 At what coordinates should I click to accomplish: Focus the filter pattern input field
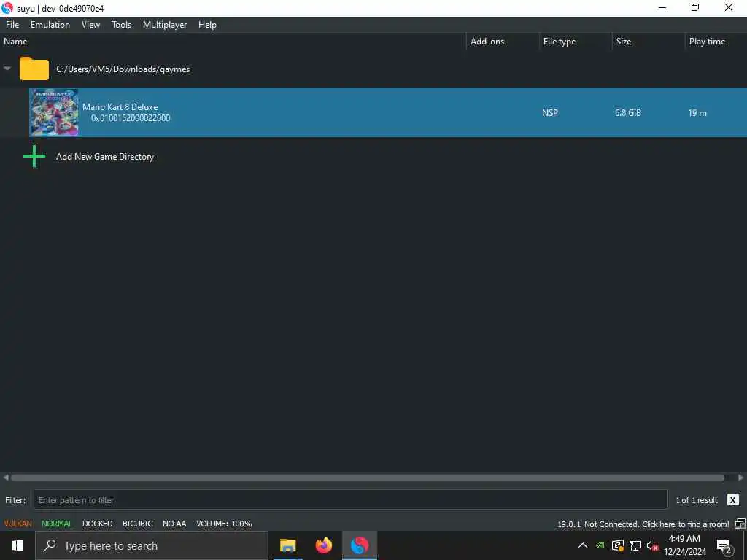pyautogui.click(x=351, y=500)
